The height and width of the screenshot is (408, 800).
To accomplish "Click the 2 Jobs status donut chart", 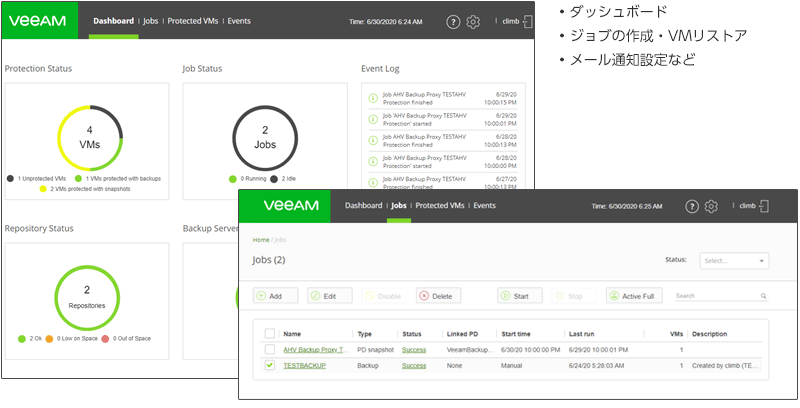I will pos(265,138).
